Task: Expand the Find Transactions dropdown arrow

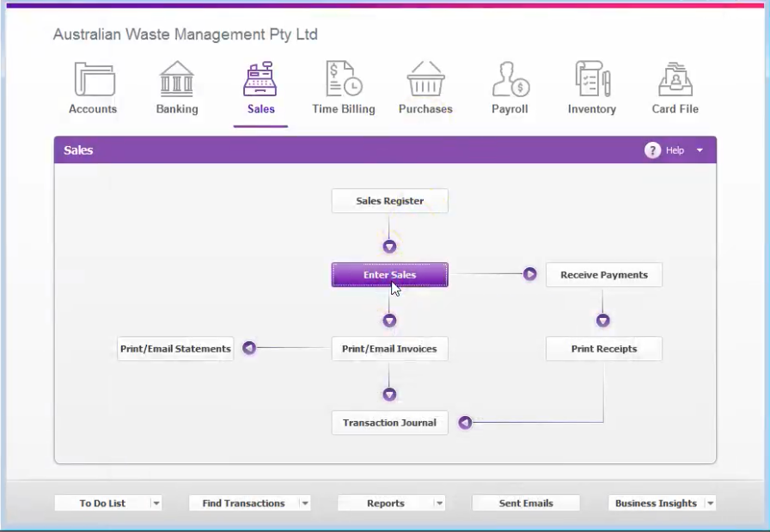Action: pos(305,503)
